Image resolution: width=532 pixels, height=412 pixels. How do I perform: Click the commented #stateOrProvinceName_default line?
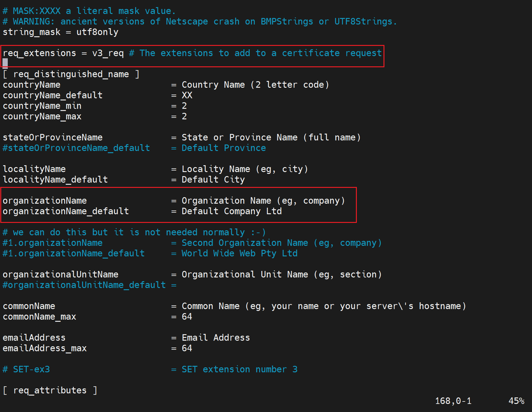76,148
